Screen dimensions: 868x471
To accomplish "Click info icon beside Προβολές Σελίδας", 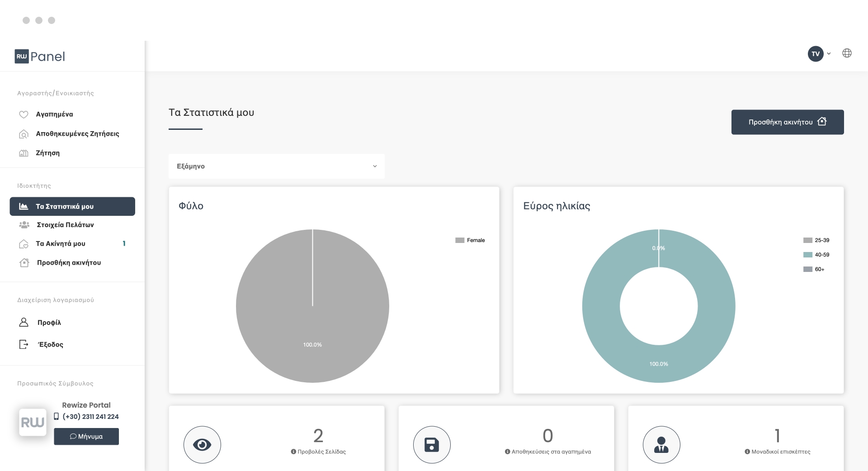I will click(293, 452).
